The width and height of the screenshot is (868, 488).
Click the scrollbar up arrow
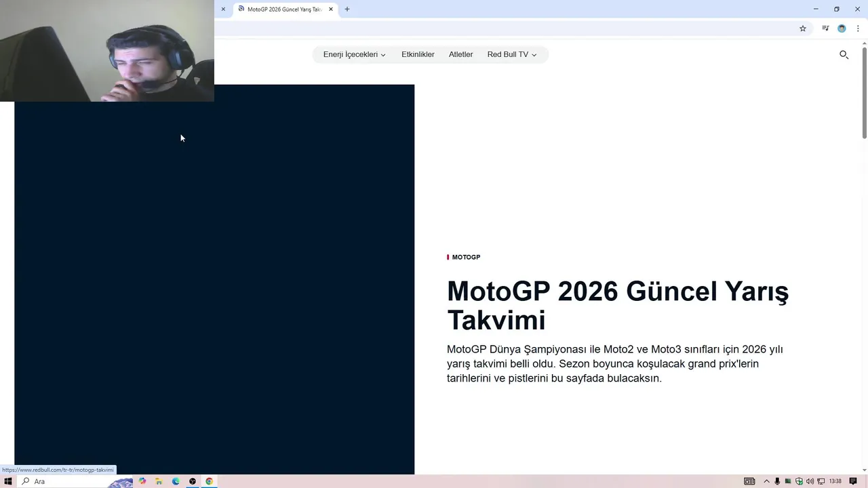coord(865,43)
